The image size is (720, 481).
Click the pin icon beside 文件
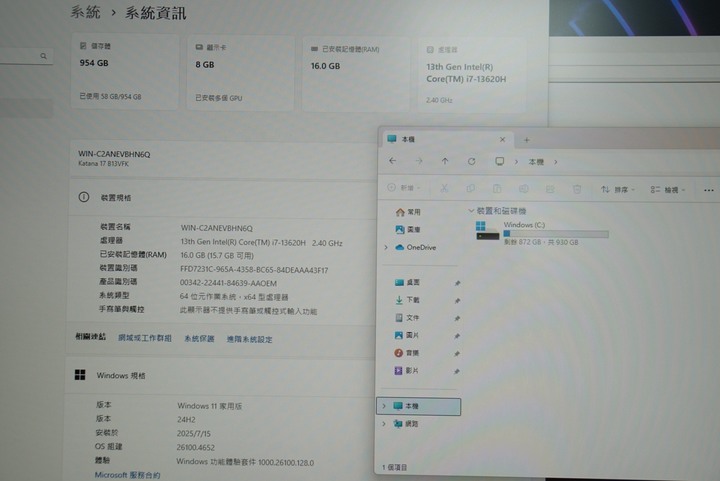[457, 319]
